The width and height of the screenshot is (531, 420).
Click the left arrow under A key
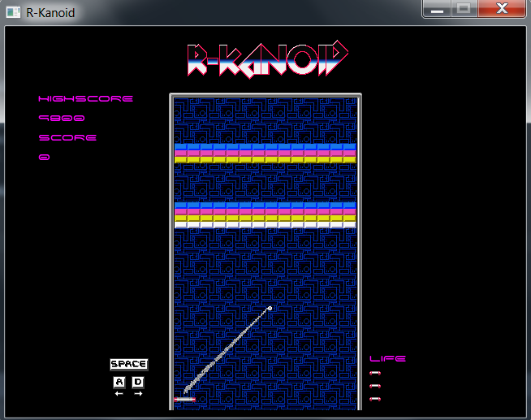coord(119,394)
